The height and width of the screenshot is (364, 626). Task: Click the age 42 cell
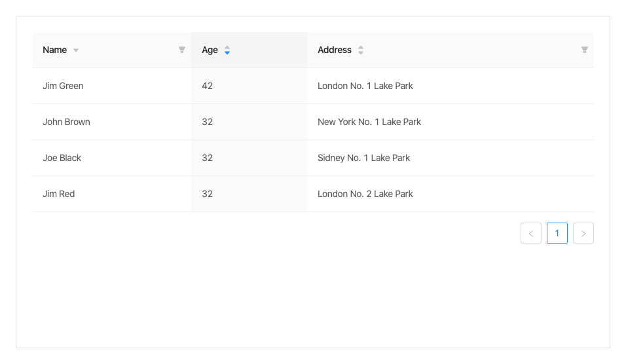click(x=208, y=86)
